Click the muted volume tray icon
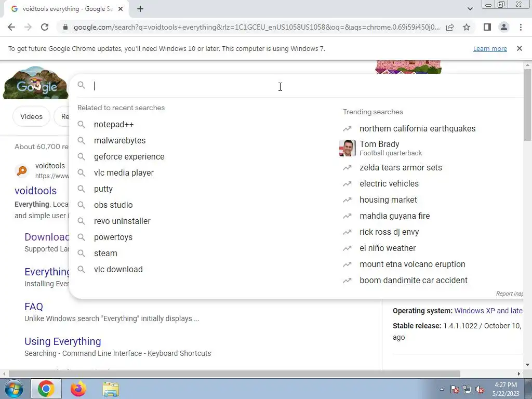 click(480, 389)
